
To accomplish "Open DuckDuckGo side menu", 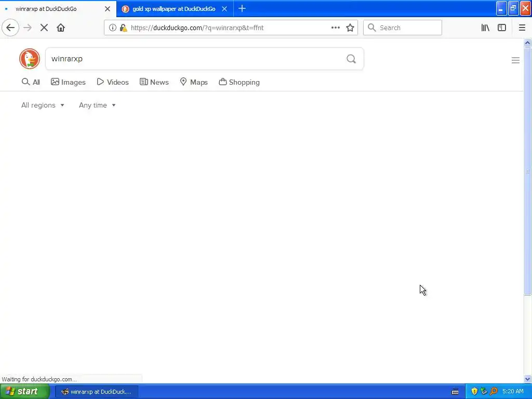I will (x=515, y=60).
